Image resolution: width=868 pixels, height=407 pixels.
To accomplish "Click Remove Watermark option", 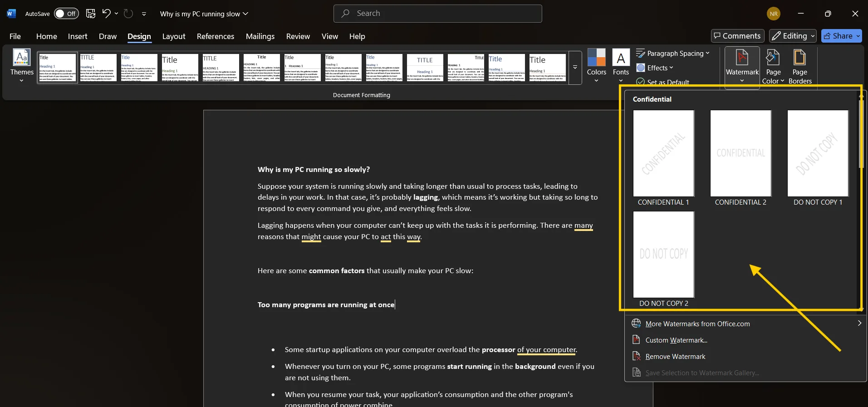I will pyautogui.click(x=675, y=357).
